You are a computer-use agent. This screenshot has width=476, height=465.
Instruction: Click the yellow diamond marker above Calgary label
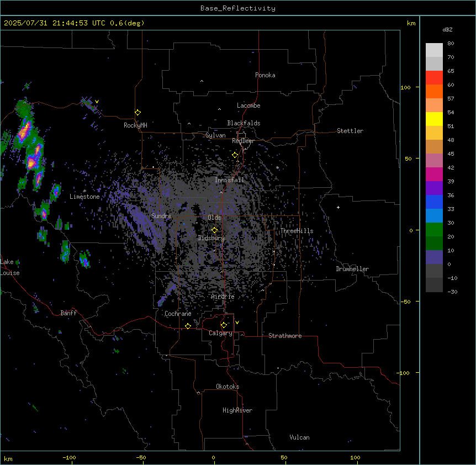(x=224, y=325)
